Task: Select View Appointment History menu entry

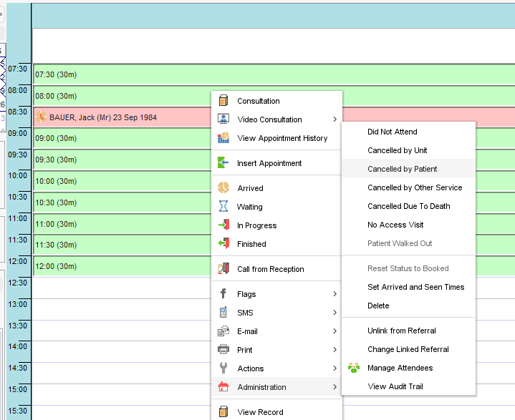Action: pos(277,138)
